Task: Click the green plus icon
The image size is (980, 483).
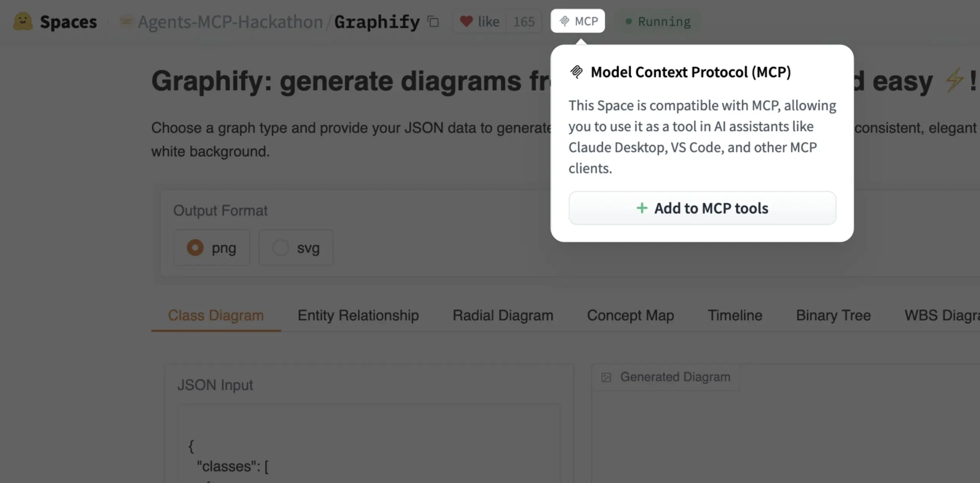Action: (x=642, y=208)
